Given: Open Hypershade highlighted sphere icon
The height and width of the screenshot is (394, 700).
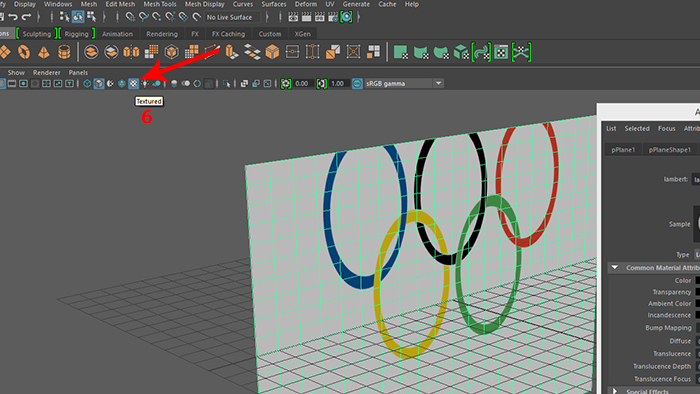Looking at the screenshot, I should click(346, 17).
